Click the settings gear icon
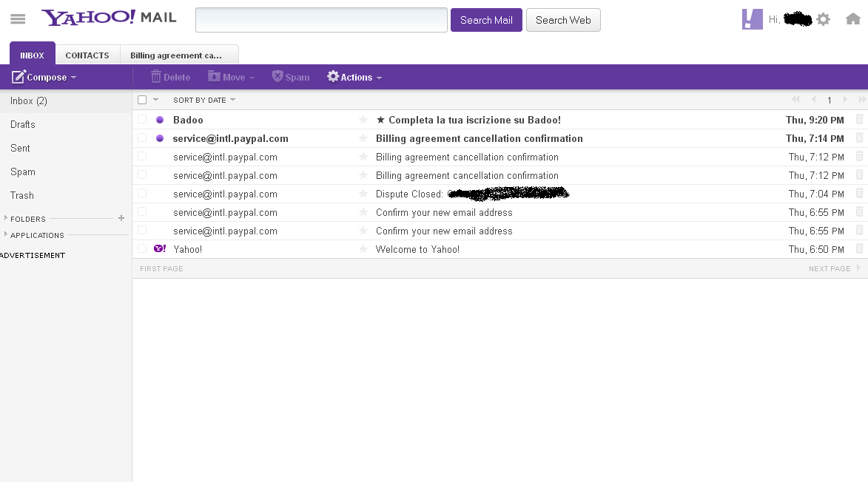The width and height of the screenshot is (868, 482). point(823,19)
